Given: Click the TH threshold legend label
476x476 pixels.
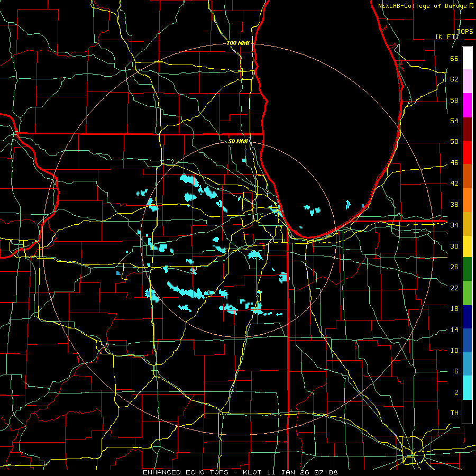Looking at the screenshot, I should pyautogui.click(x=454, y=413).
